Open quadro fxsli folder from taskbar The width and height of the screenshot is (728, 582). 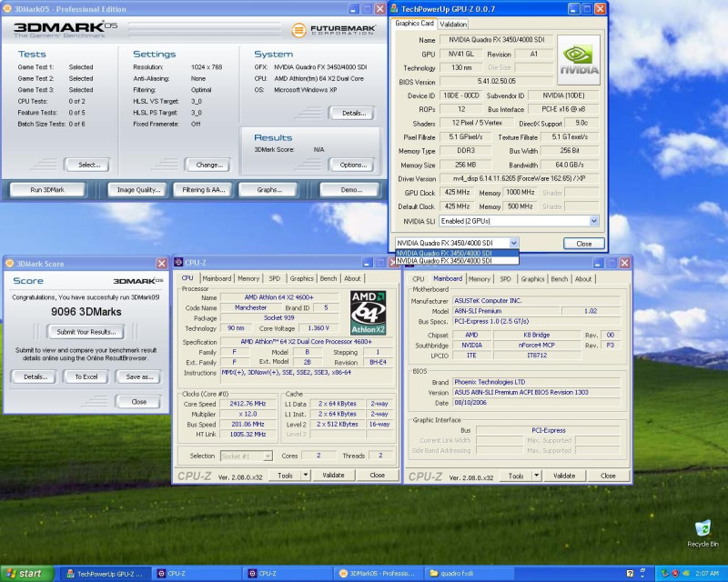tap(470, 574)
